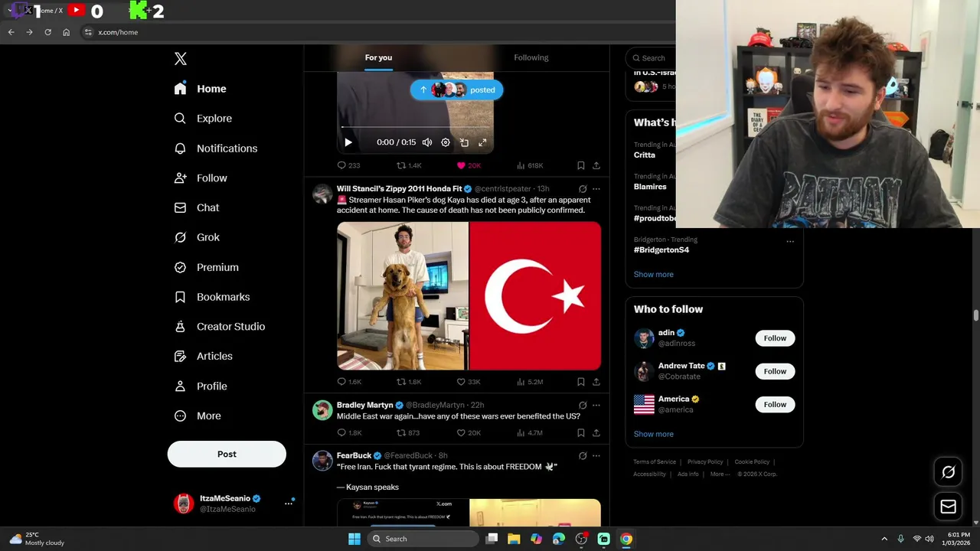Open Bookmarks in the sidebar
The height and width of the screenshot is (551, 980).
[x=212, y=297]
